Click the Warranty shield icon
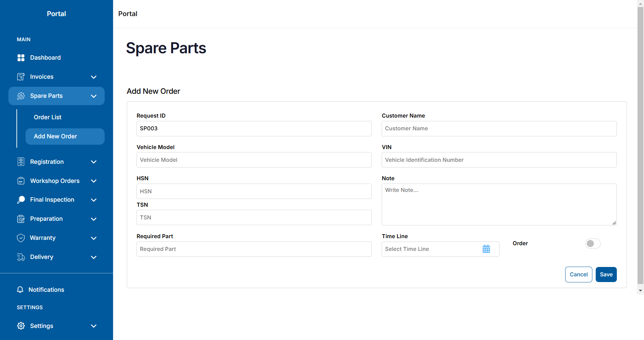 click(21, 238)
